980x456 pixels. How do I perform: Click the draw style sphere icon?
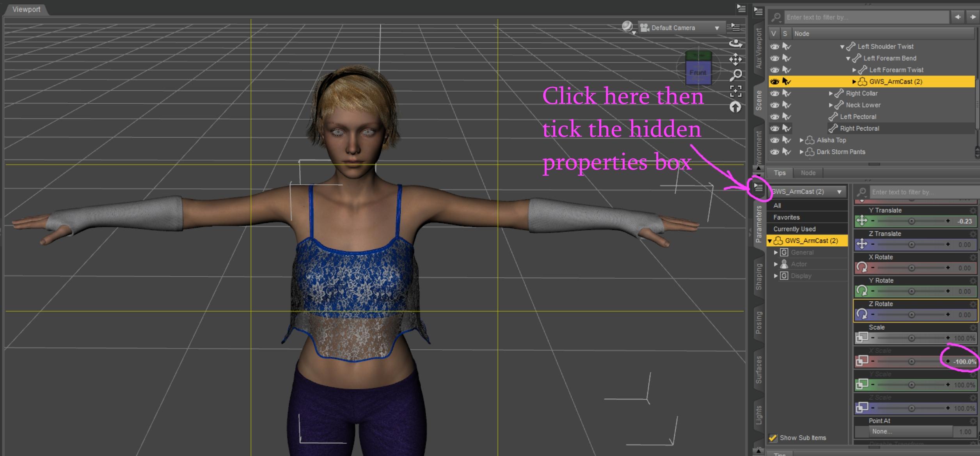click(628, 27)
